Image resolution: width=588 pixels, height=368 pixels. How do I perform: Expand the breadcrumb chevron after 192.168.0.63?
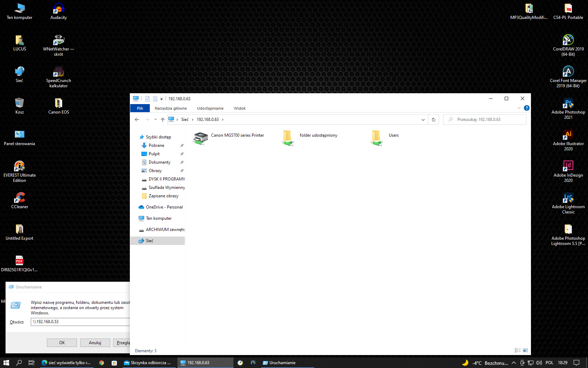point(223,120)
